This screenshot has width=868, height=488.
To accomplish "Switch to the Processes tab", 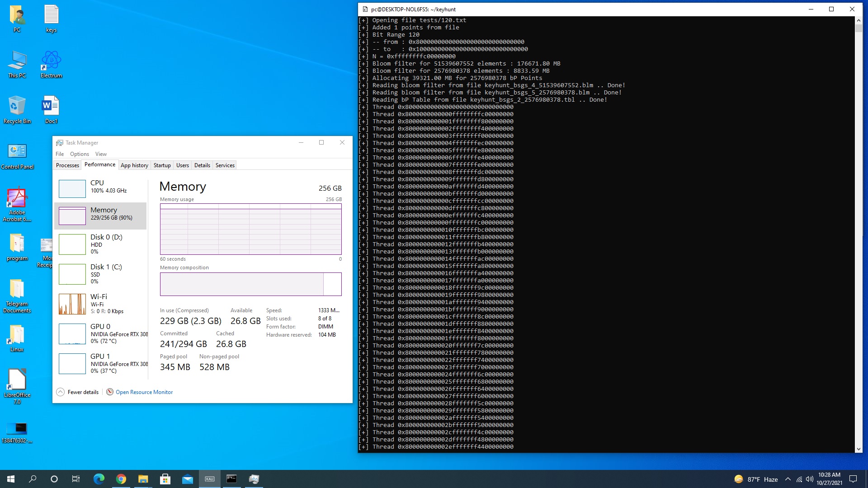I will [67, 165].
